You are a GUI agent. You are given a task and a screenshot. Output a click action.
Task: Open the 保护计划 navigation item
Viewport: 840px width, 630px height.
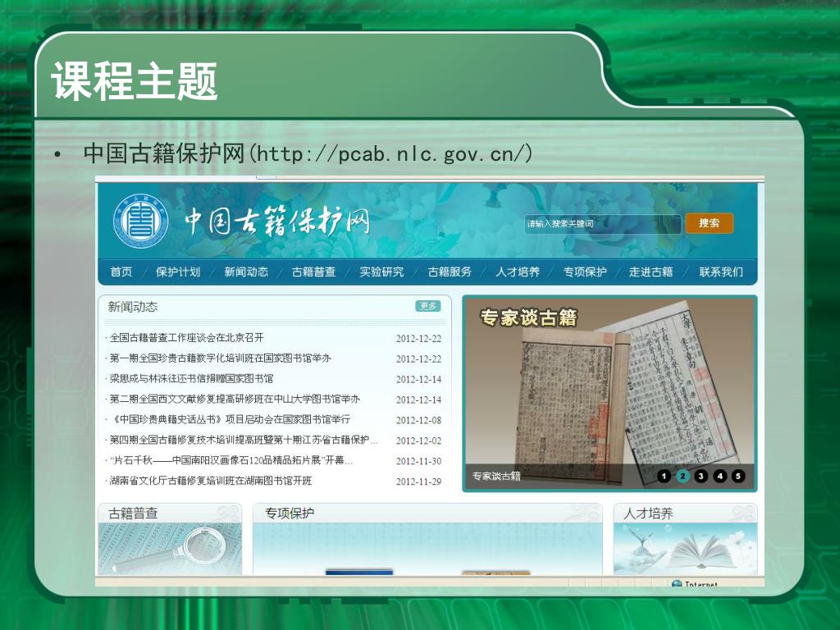click(178, 272)
